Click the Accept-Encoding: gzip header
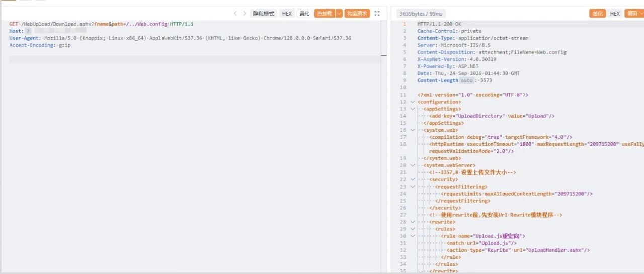The height and width of the screenshot is (274, 644). click(x=40, y=45)
